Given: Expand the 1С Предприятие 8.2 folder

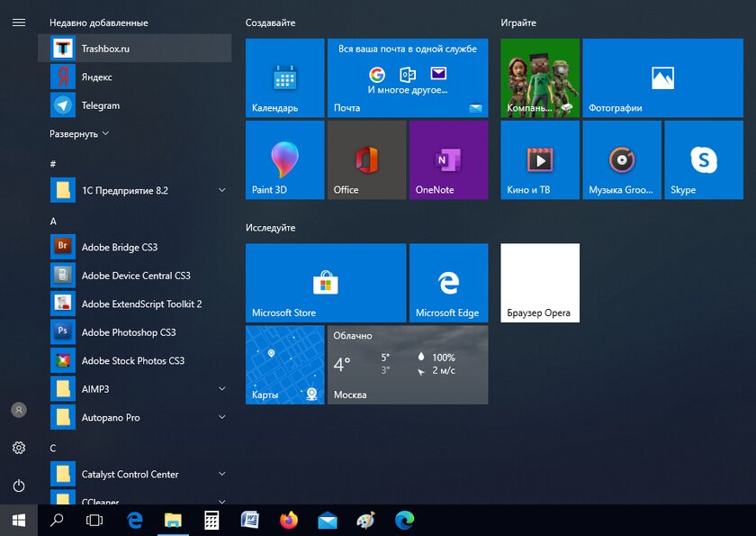Looking at the screenshot, I should pos(134,190).
